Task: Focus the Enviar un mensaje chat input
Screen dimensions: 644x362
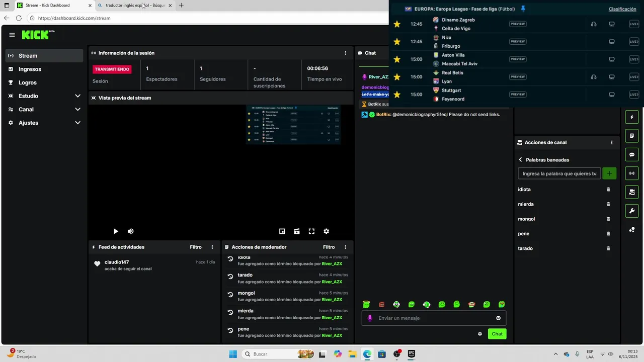Action: point(434,318)
